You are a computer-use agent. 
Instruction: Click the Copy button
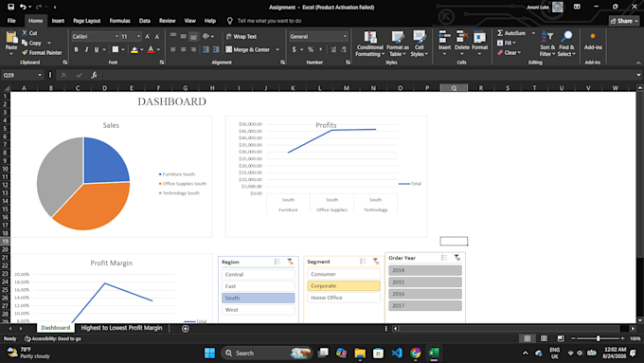click(32, 43)
